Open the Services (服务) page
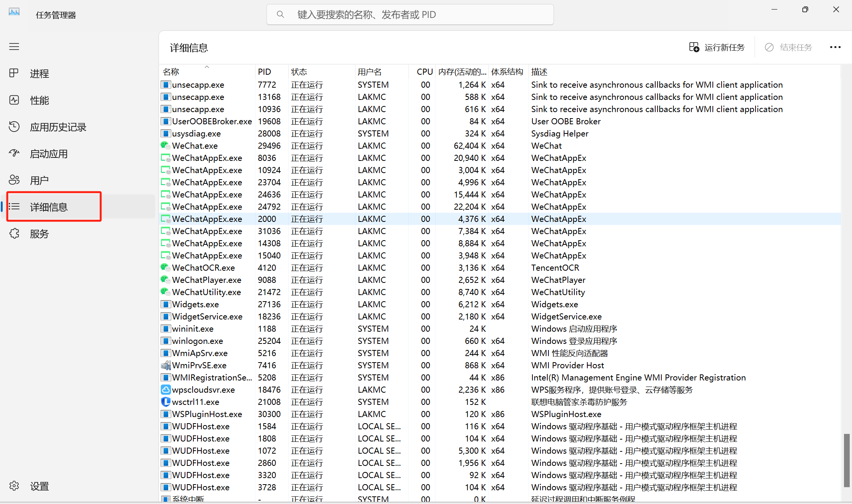The height and width of the screenshot is (504, 852). [39, 234]
